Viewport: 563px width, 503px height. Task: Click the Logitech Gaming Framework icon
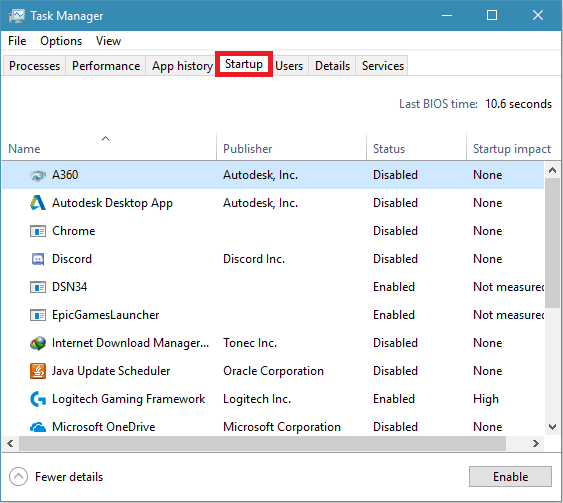coord(38,399)
